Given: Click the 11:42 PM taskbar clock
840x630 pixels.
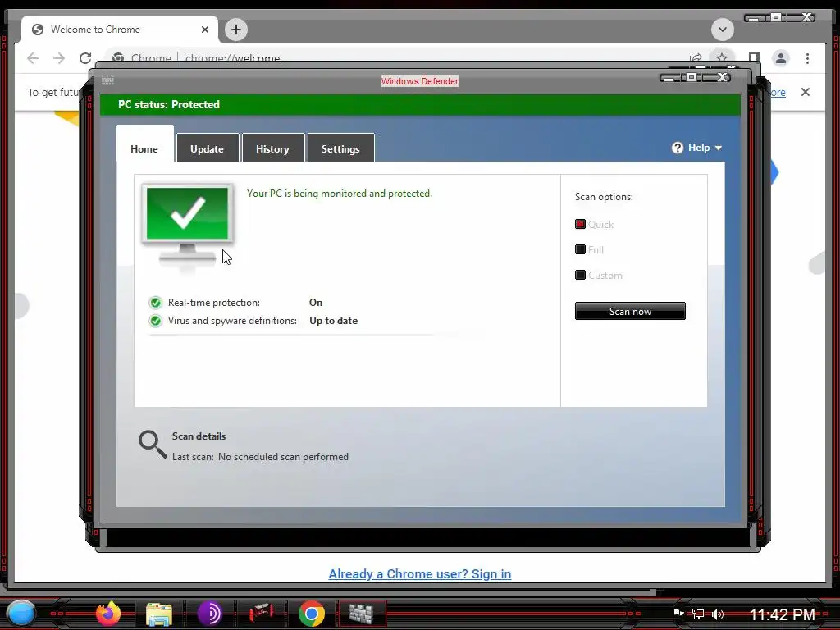Looking at the screenshot, I should (x=782, y=614).
